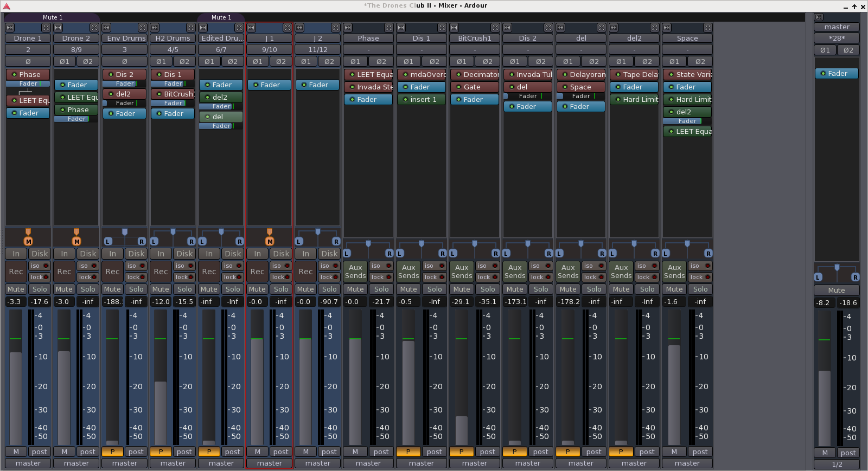The width and height of the screenshot is (868, 471).
Task: Click the post button on master strip
Action: (x=848, y=453)
